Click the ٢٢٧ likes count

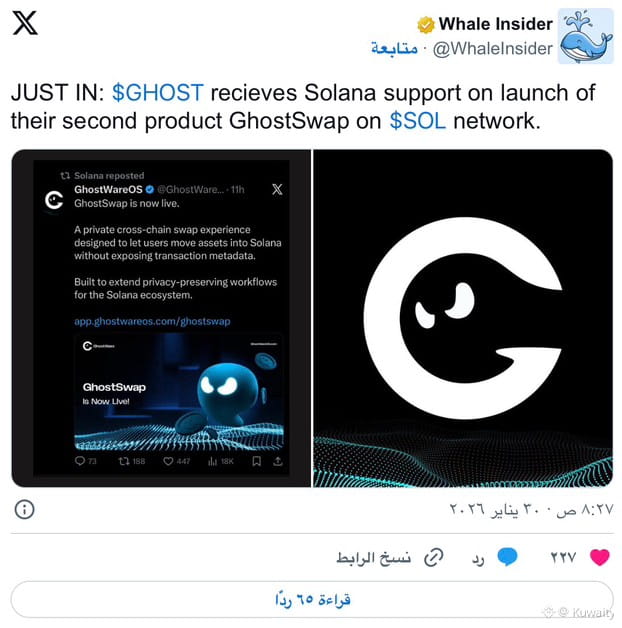[x=563, y=557]
